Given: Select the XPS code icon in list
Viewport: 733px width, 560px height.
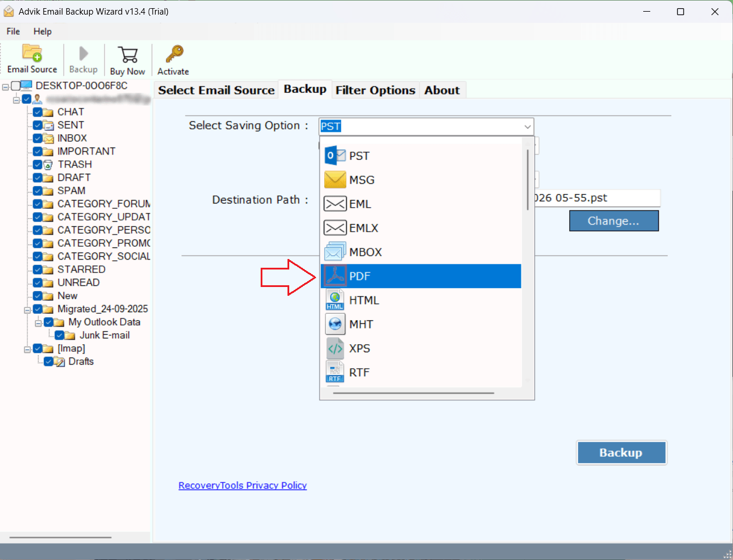Looking at the screenshot, I should point(335,348).
